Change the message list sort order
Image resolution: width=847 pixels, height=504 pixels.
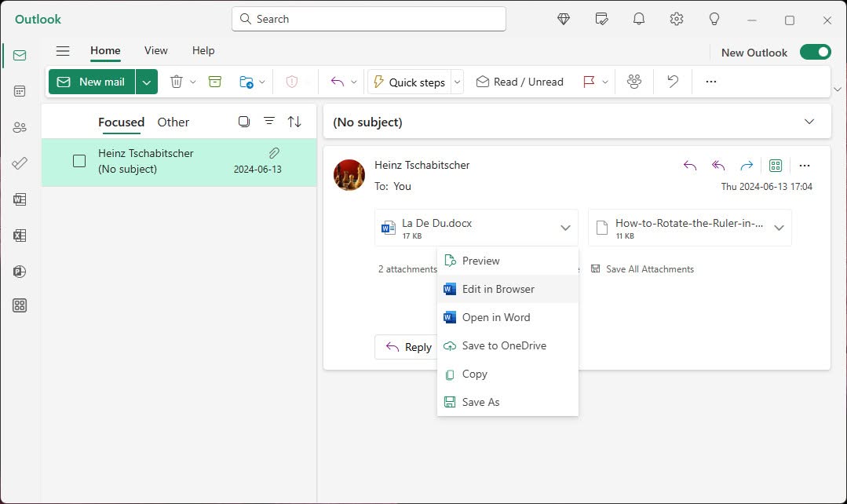click(294, 122)
